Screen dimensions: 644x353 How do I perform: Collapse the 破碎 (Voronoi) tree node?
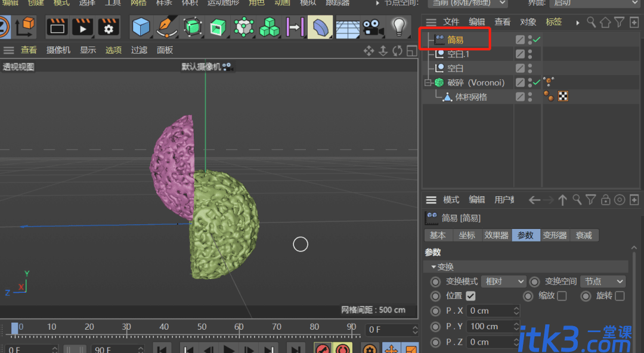click(428, 83)
